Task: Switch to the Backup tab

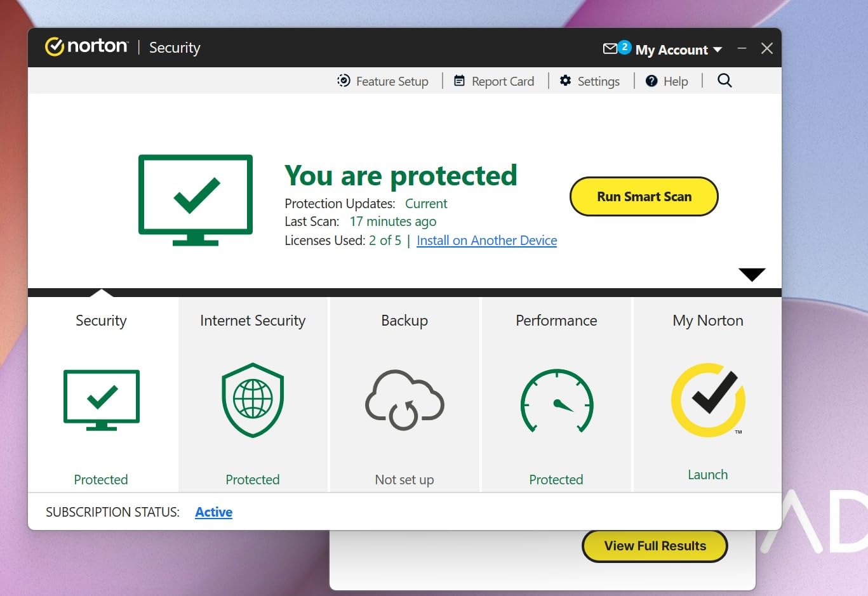Action: click(404, 321)
